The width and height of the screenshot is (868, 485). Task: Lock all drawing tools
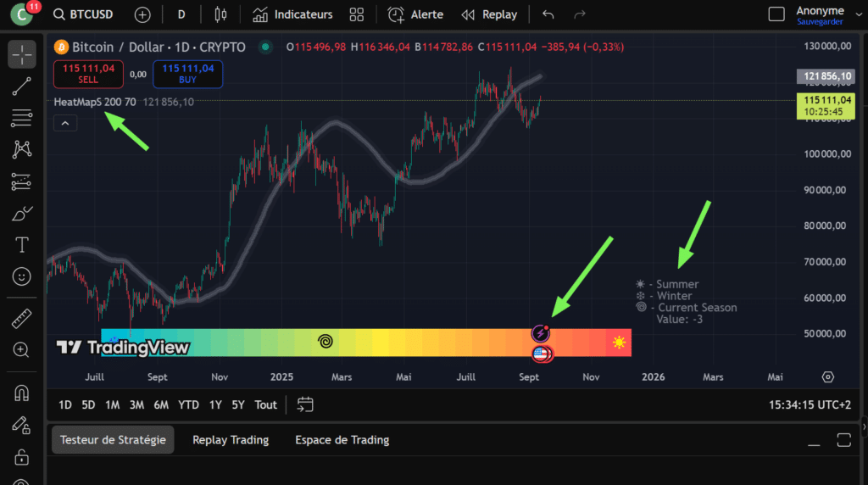21,457
